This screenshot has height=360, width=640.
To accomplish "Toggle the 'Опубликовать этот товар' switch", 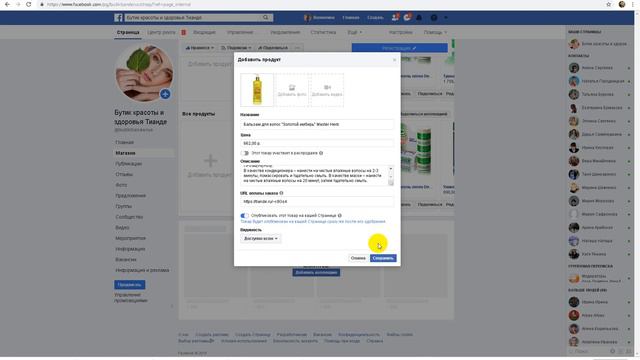I will pos(244,216).
